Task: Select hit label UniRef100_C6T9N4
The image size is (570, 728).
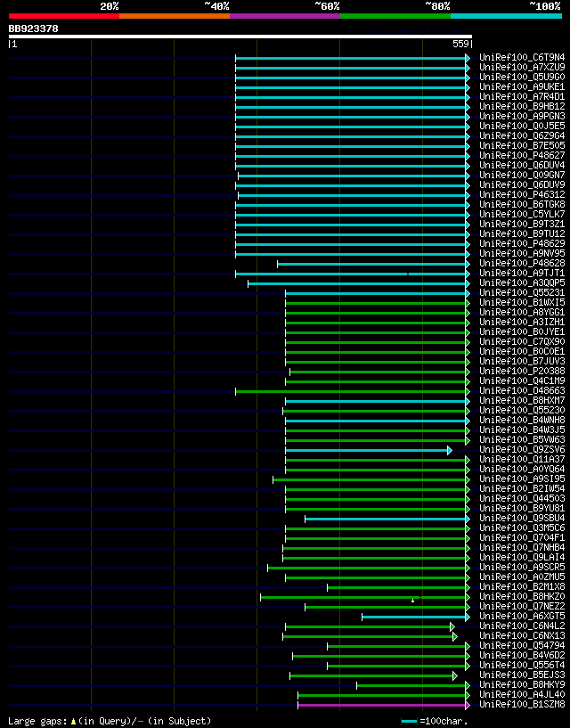Action: pyautogui.click(x=522, y=58)
